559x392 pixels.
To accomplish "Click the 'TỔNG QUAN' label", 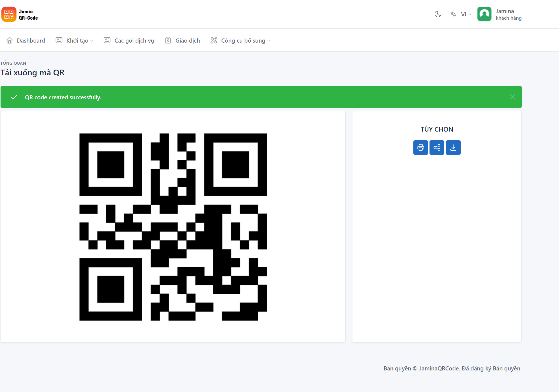I will (13, 63).
